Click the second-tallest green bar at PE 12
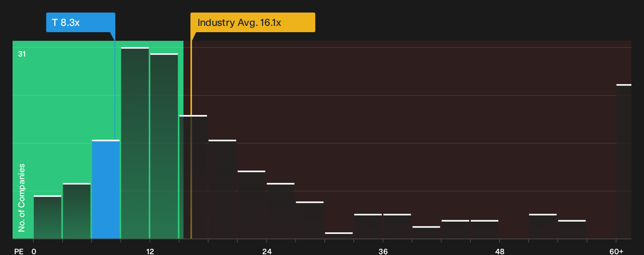The height and width of the screenshot is (255, 644). [x=164, y=146]
